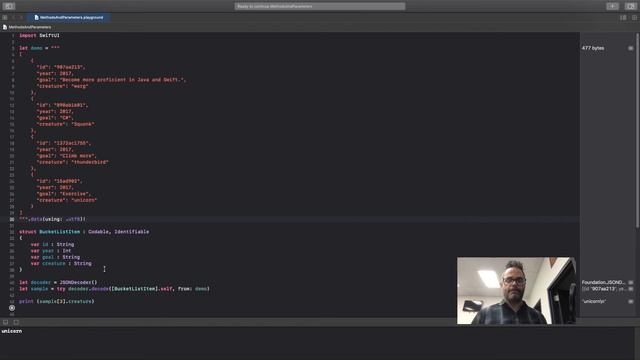Go forward in editor history
Viewport: 640px width, 360px height.
tap(21, 18)
